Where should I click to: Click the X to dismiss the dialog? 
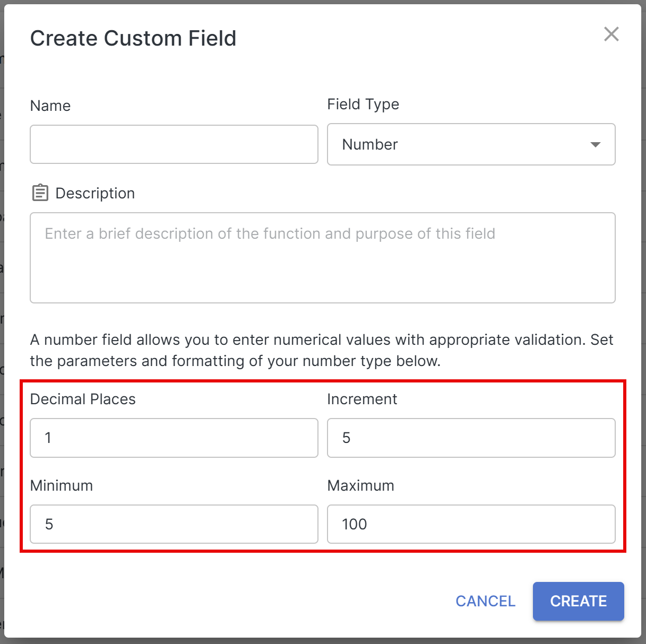(x=611, y=34)
